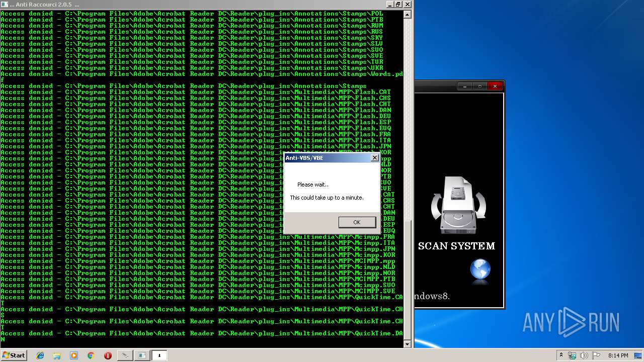Launch Internet Explorer from the taskbar
The image size is (644, 362).
[40, 355]
